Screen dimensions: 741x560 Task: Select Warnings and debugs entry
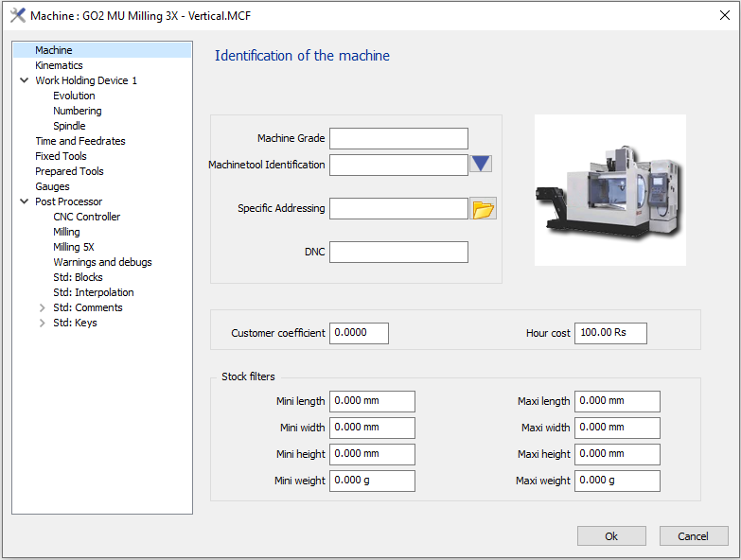pos(102,262)
